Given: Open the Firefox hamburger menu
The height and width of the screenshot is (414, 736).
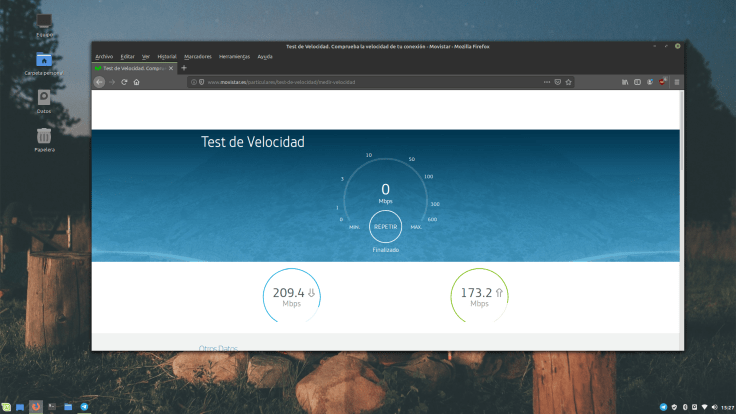Looking at the screenshot, I should tap(677, 82).
